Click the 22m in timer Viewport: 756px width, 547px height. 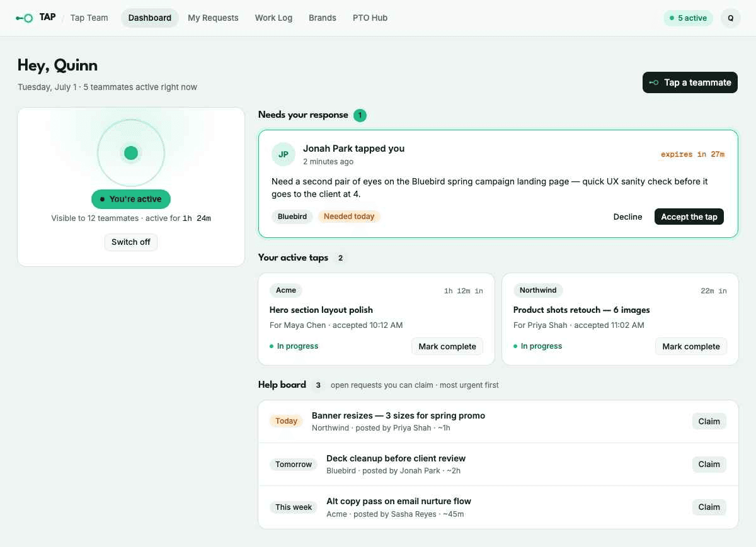pyautogui.click(x=713, y=291)
